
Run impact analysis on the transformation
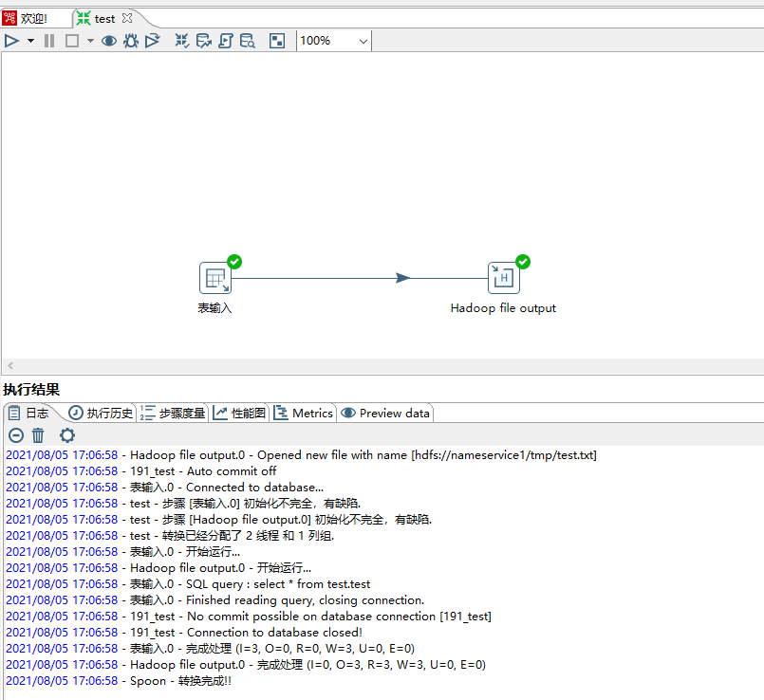pyautogui.click(x=202, y=41)
